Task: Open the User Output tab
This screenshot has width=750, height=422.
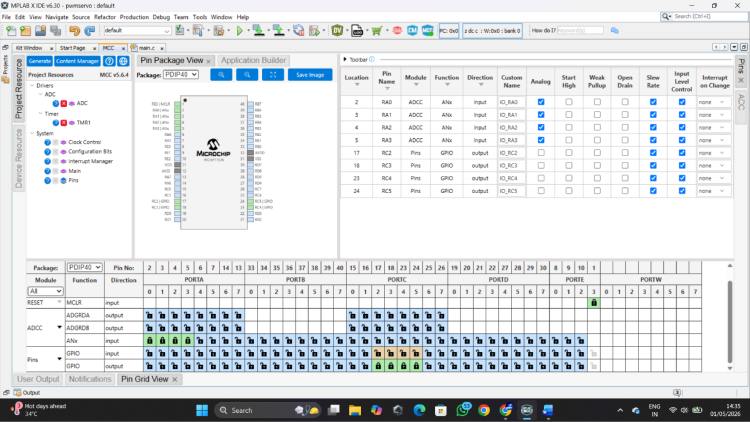Action: [x=38, y=379]
